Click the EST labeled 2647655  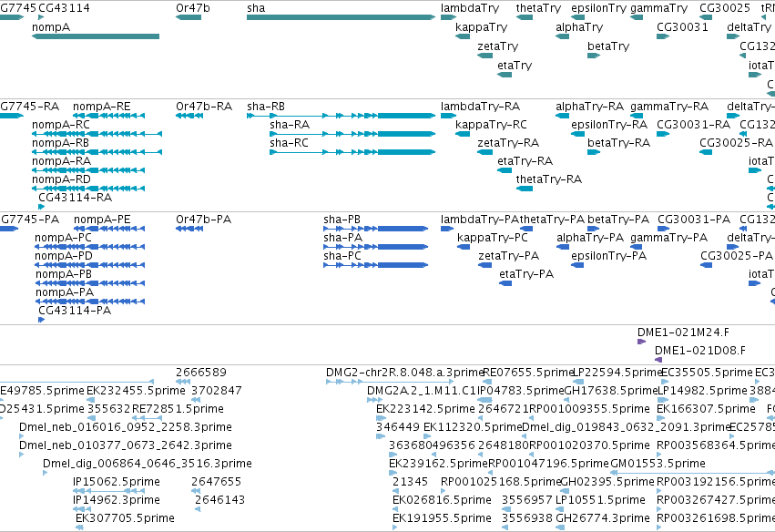(x=216, y=482)
